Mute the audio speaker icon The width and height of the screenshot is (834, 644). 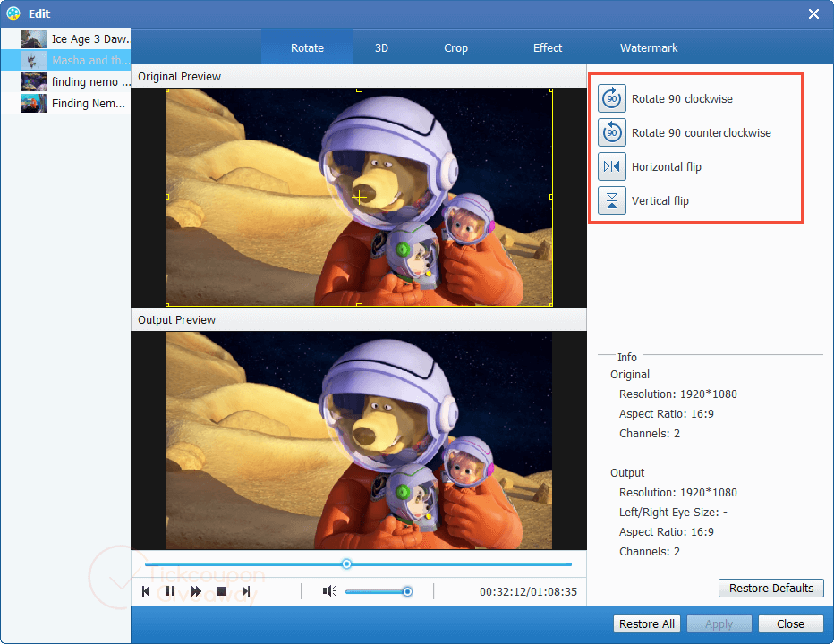(329, 591)
